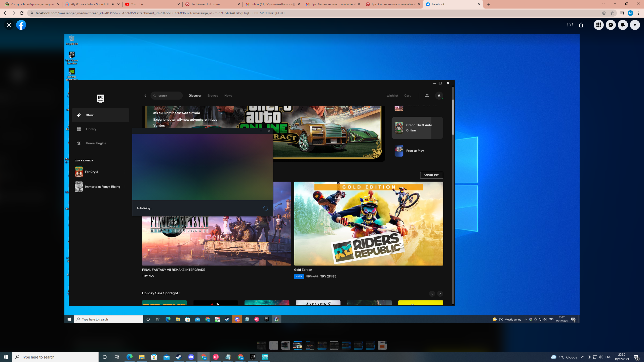Image resolution: width=644 pixels, height=362 pixels.
Task: Open the notifications bell icon
Action: point(623,25)
